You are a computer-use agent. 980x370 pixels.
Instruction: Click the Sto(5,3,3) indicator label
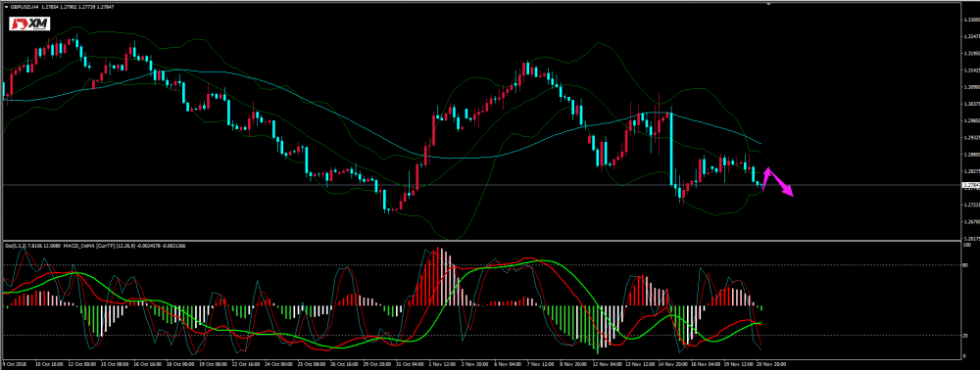(15, 246)
